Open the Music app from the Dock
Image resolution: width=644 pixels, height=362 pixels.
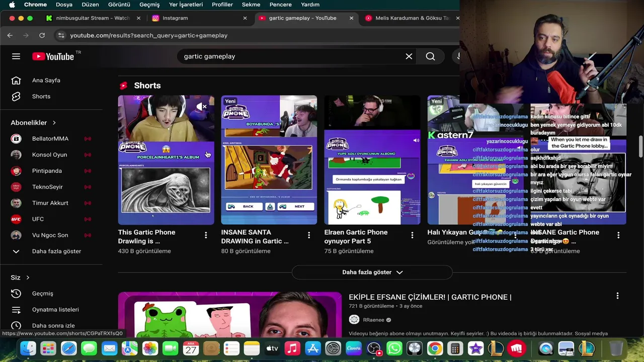[x=292, y=348]
